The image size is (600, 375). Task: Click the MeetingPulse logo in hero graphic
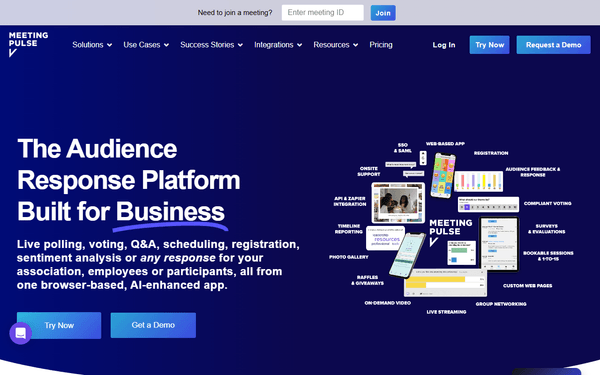450,232
